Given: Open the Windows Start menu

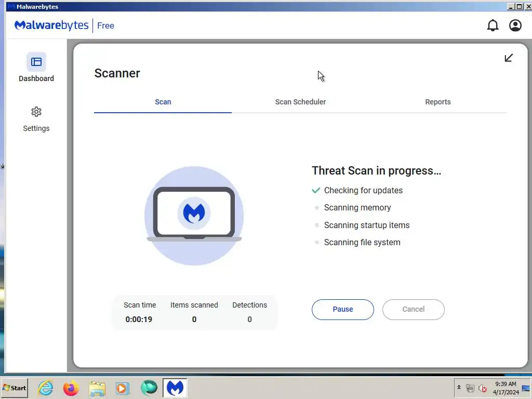Looking at the screenshot, I should pyautogui.click(x=14, y=388).
